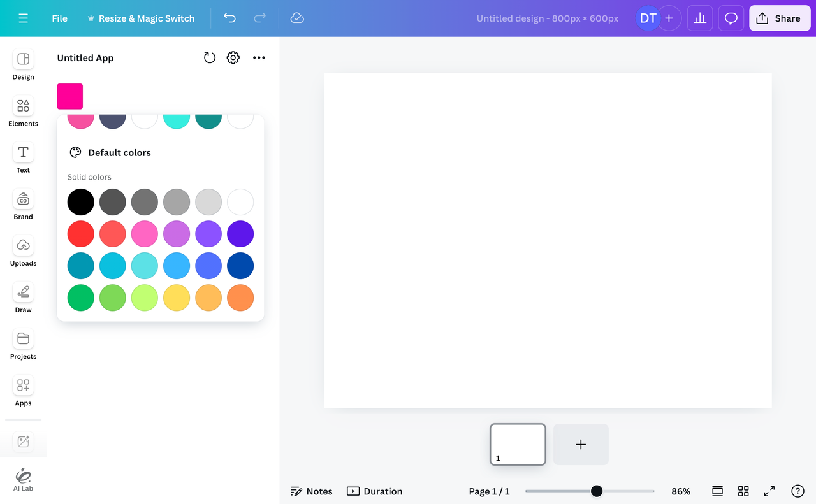Pick the cyan solid color
The width and height of the screenshot is (816, 504).
113,266
